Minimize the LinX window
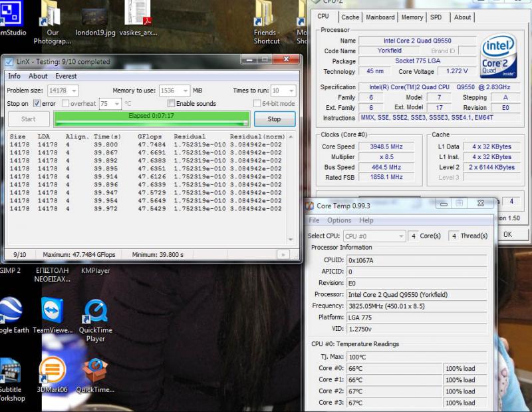Viewport: 532px width, 412px height. click(249, 60)
